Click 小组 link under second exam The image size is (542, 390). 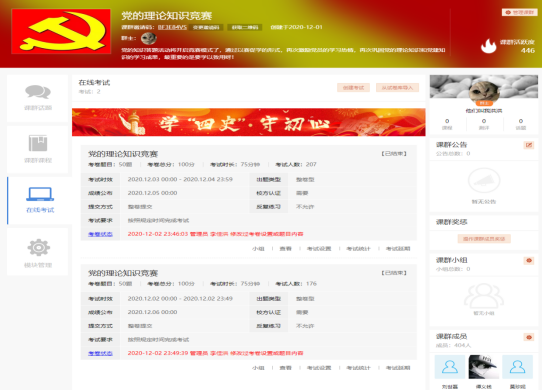(x=258, y=368)
